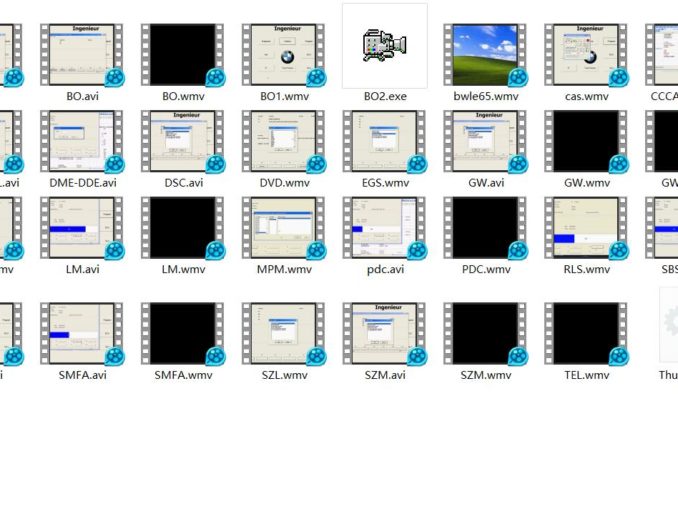Select the MPM.wmv video file
Screen dimensions: 678x509
pos(284,227)
